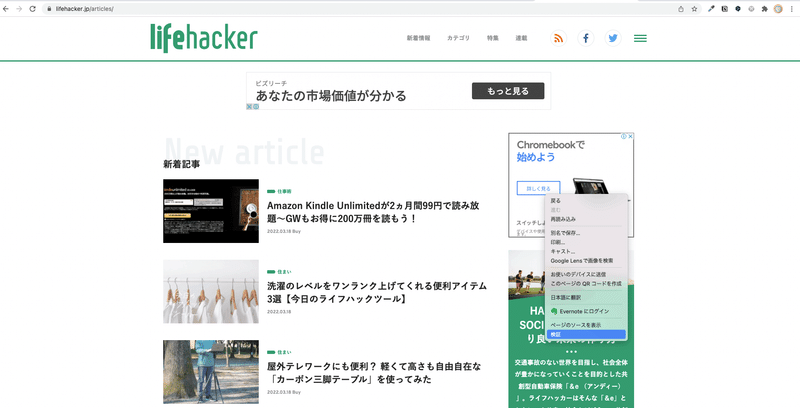Select Evernote にログイン menu entry
Viewport: 800px width, 408px height.
pyautogui.click(x=586, y=311)
